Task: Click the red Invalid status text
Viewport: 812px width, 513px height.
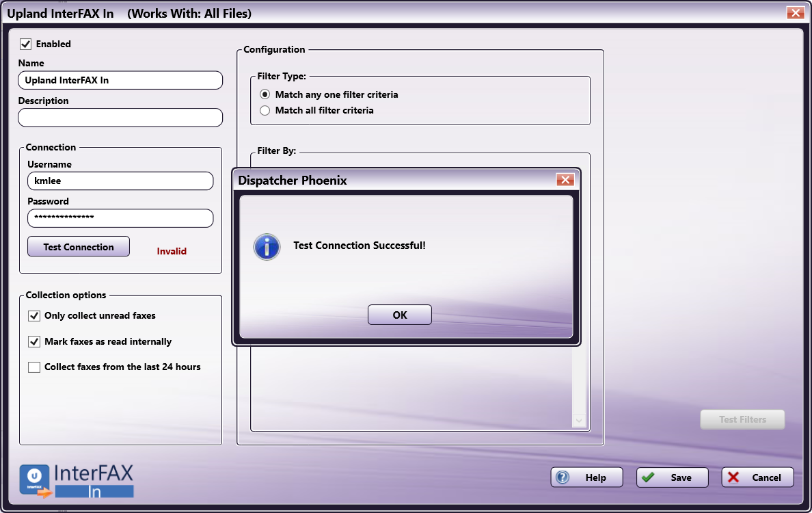Action: (x=172, y=251)
